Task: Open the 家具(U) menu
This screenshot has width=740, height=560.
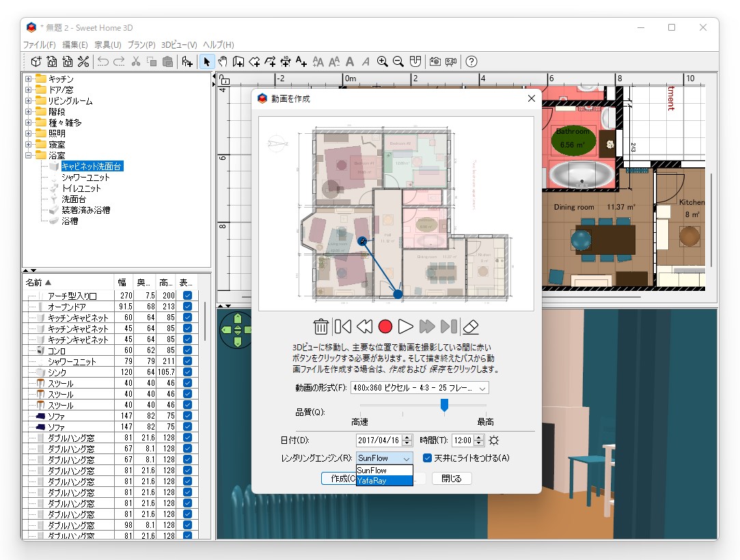Action: tap(108, 44)
